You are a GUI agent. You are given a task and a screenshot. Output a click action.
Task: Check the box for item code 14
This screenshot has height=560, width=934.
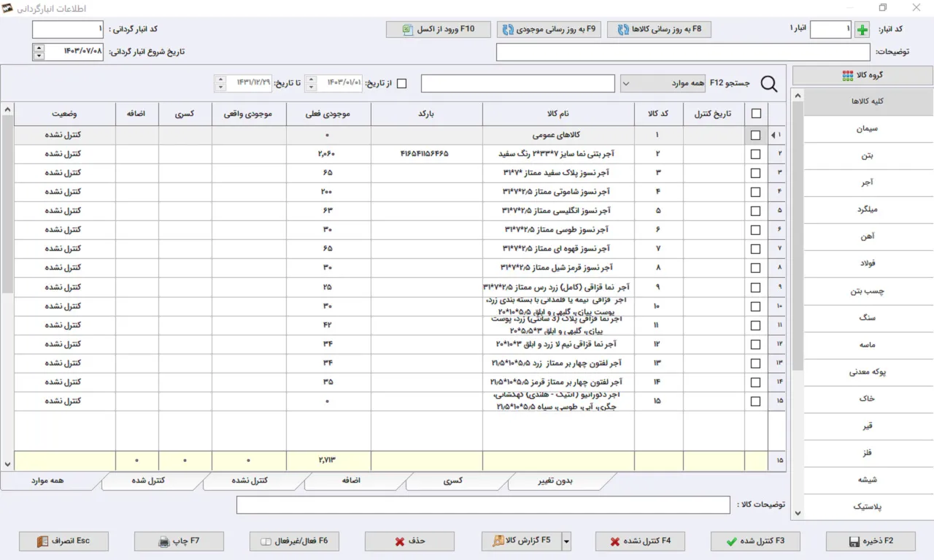pyautogui.click(x=755, y=382)
